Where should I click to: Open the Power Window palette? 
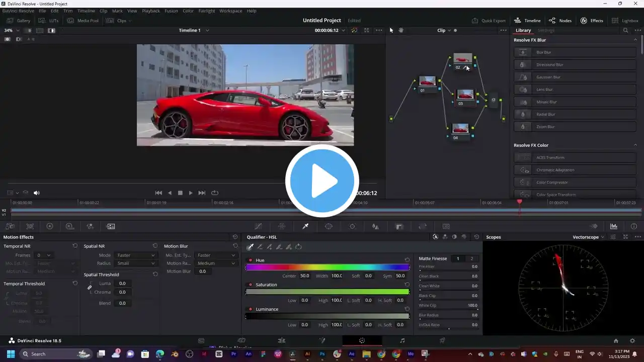[329, 226]
